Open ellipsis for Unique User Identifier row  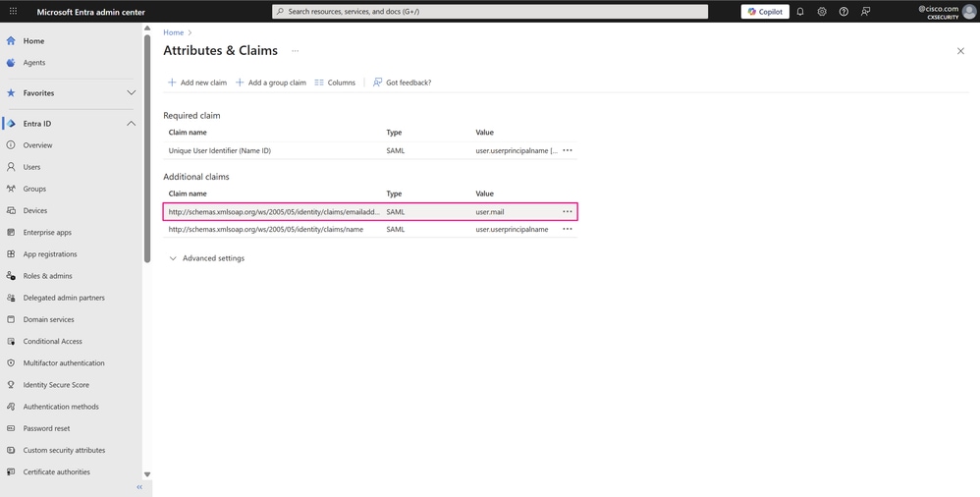pyautogui.click(x=568, y=150)
